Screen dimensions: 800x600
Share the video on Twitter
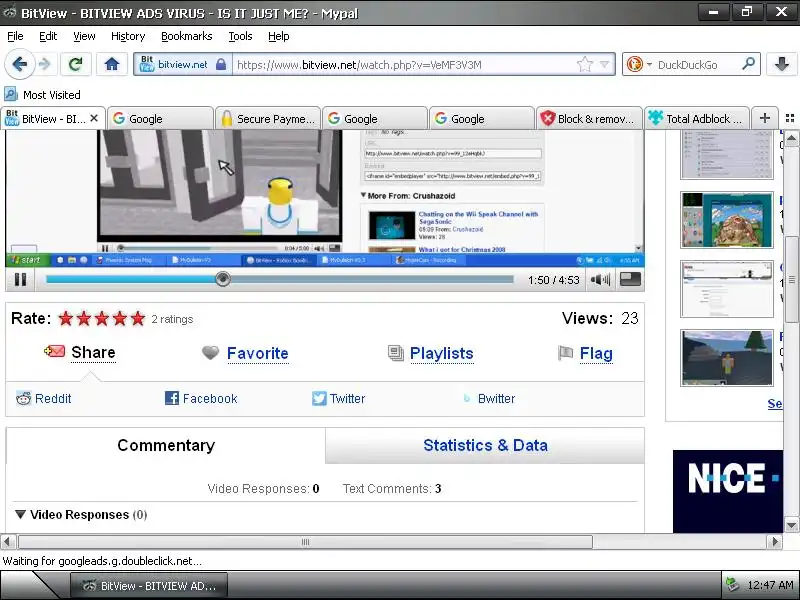pos(339,398)
